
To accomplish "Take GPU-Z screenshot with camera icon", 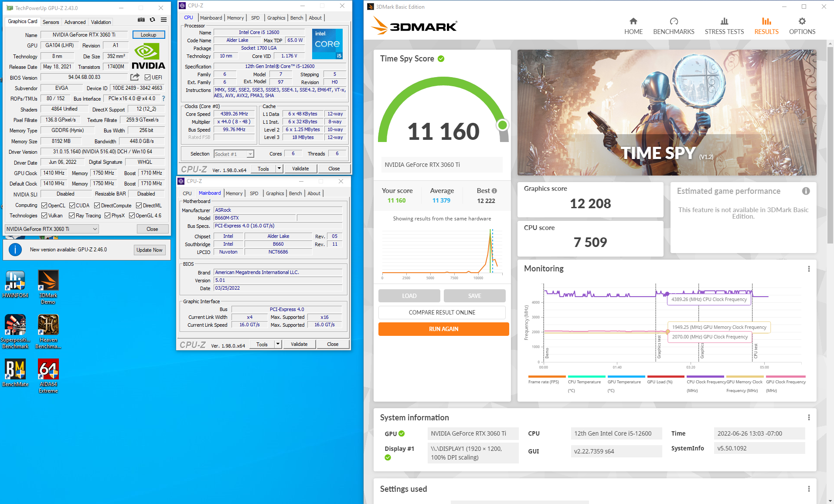I will pyautogui.click(x=141, y=20).
